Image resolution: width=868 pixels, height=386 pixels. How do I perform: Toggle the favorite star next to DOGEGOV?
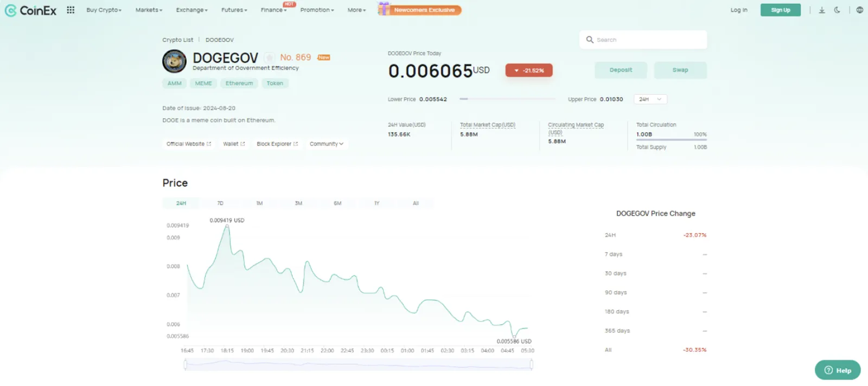pos(269,57)
